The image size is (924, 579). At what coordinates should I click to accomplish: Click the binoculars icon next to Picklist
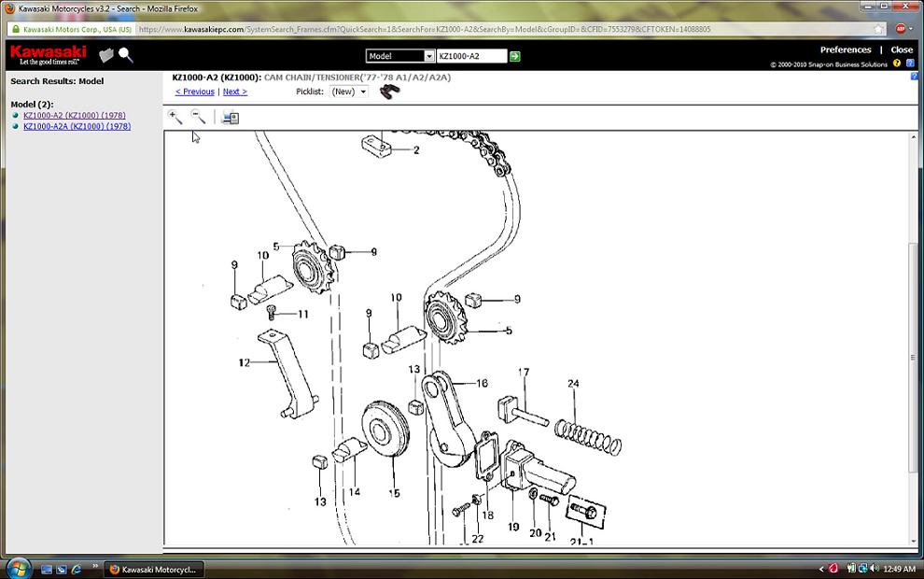(x=389, y=92)
